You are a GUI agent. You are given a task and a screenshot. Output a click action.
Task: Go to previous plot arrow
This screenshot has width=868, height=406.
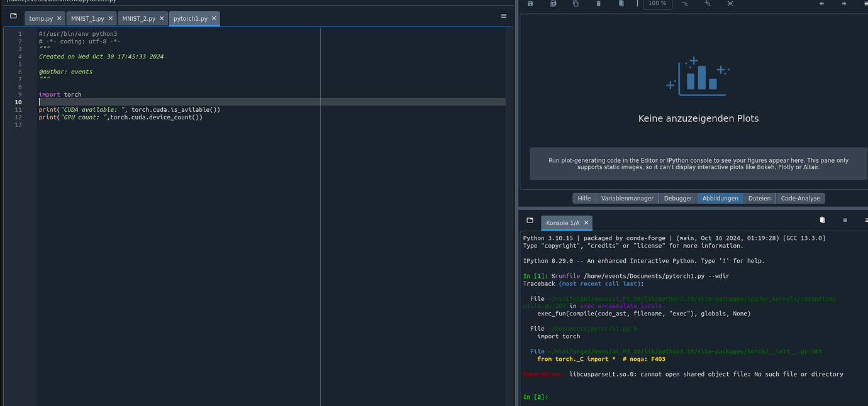[x=821, y=4]
